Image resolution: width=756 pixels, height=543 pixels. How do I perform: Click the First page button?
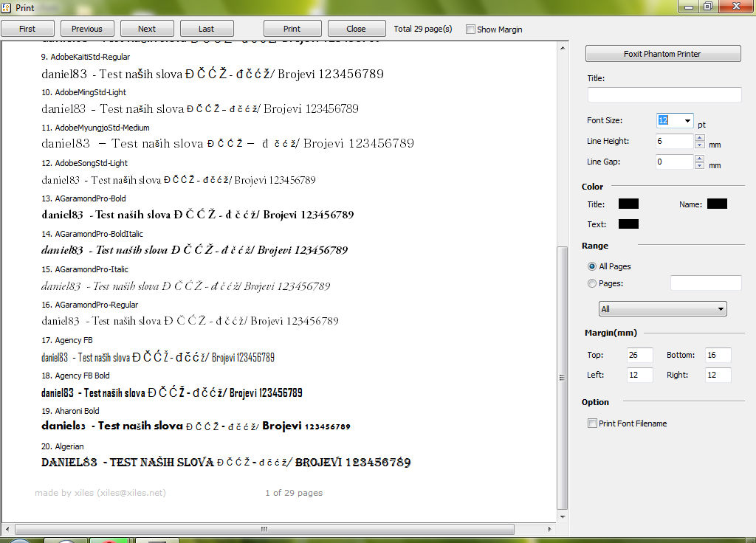coord(27,29)
